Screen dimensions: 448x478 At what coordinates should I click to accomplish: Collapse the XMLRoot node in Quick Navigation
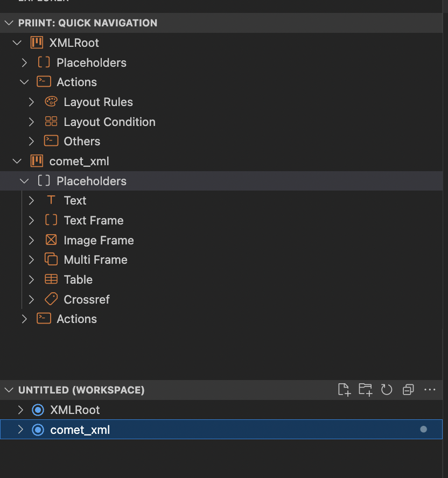pyautogui.click(x=17, y=43)
